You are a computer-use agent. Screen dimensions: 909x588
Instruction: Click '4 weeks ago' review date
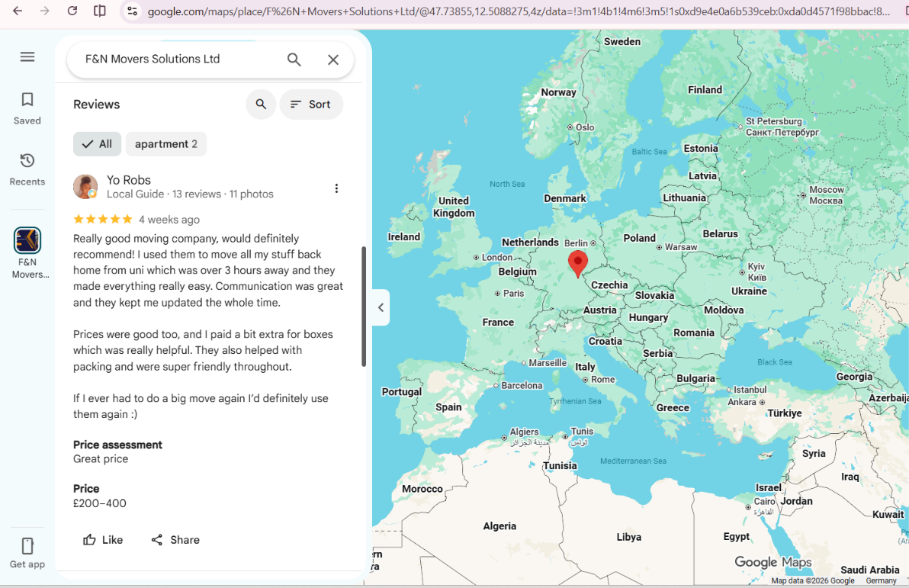(x=169, y=220)
